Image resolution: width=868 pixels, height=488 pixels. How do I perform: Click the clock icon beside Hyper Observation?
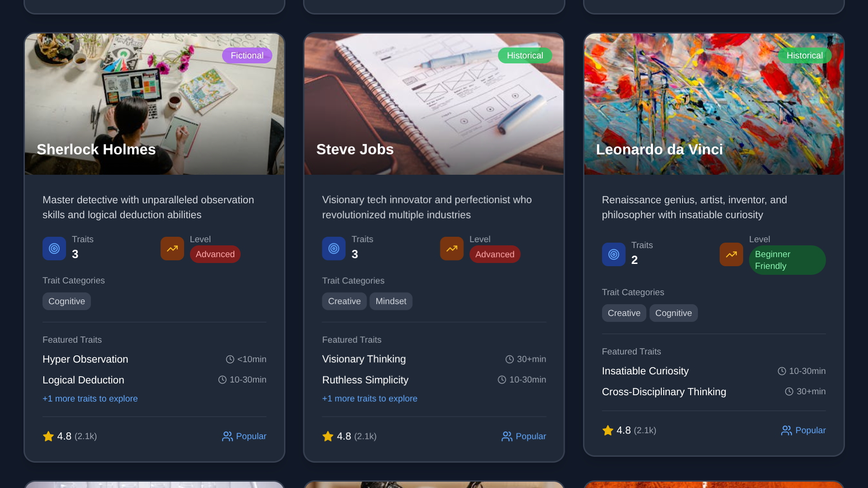click(230, 359)
